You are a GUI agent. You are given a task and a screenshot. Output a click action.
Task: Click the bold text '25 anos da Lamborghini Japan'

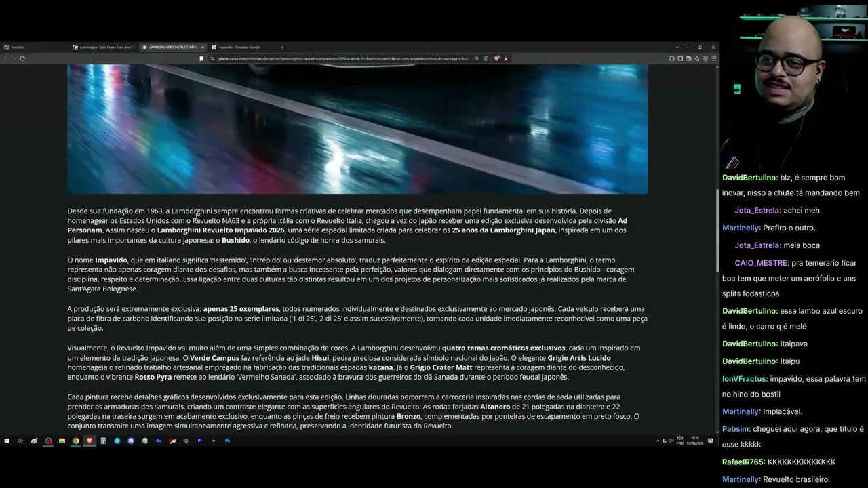click(503, 230)
